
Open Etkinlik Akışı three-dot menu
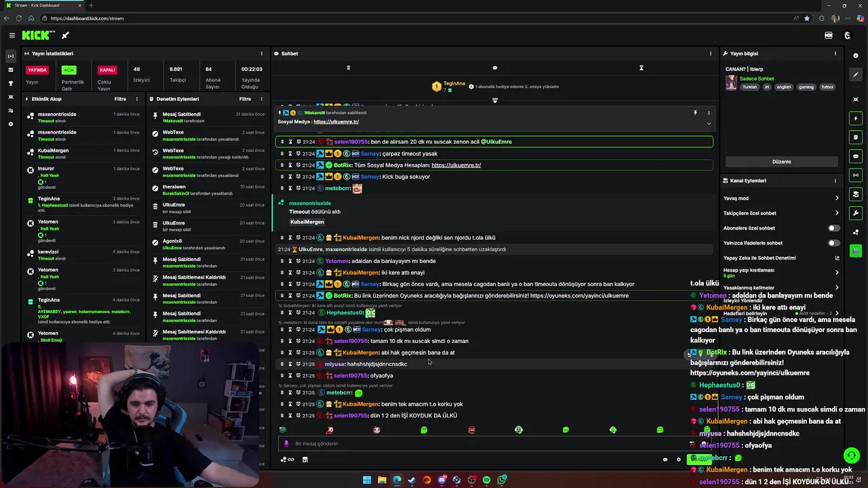137,99
